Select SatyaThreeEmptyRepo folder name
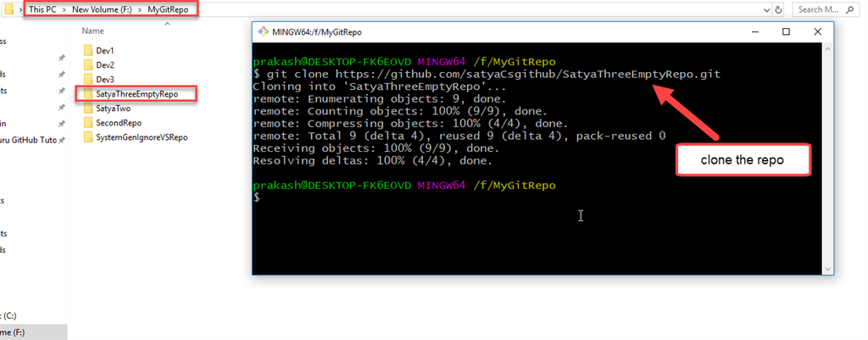Screen dimensions: 868x340 point(136,94)
